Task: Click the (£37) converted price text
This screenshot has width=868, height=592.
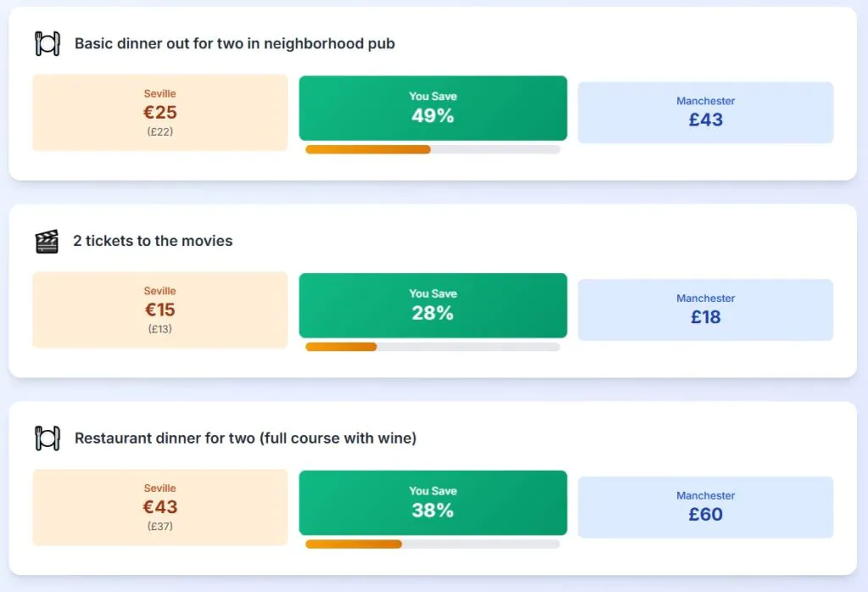Action: [x=160, y=526]
